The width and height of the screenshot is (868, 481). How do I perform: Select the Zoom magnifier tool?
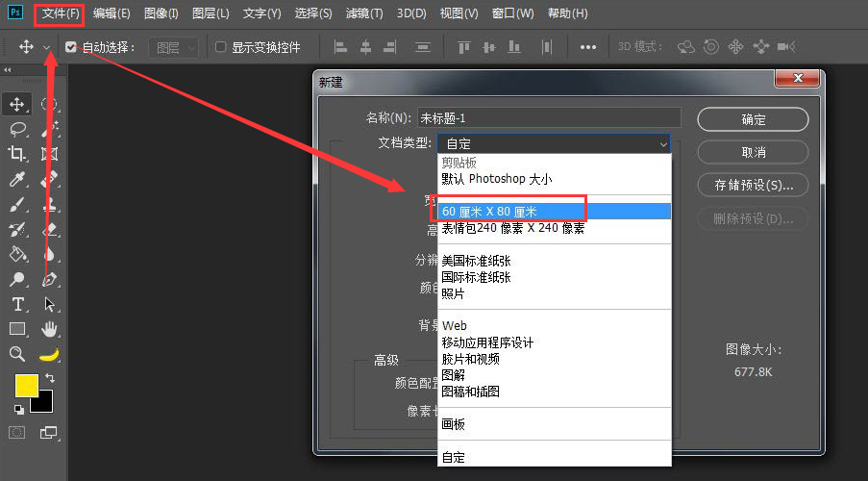(x=17, y=354)
